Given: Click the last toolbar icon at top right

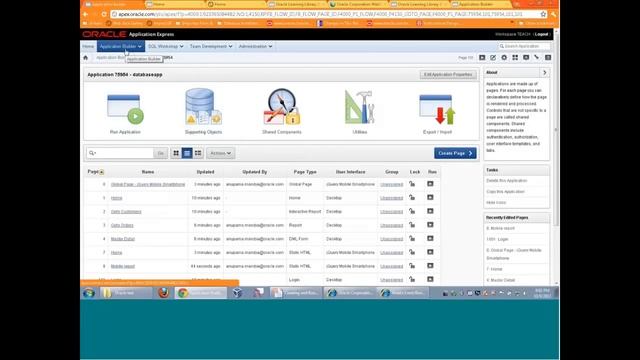Looking at the screenshot, I should 548,58.
